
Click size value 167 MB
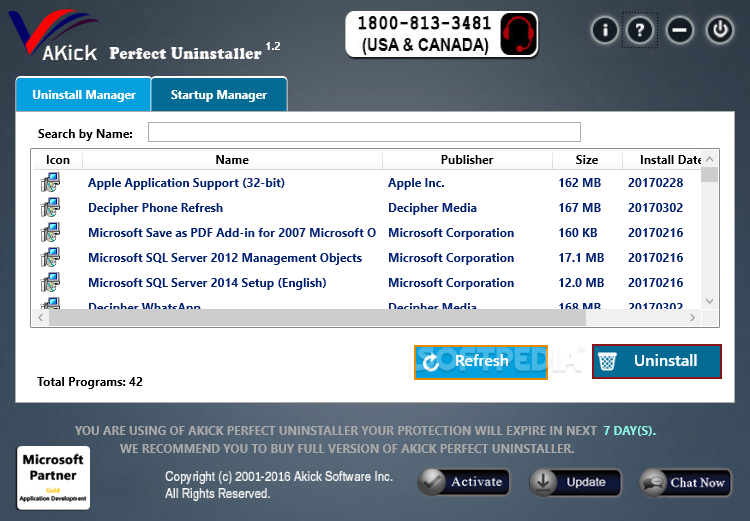pos(579,208)
